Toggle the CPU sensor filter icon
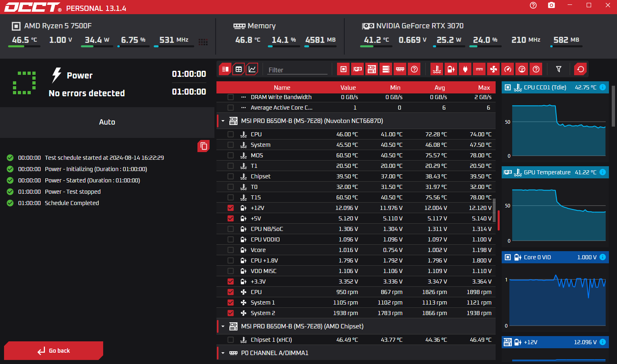Image resolution: width=617 pixels, height=364 pixels. [x=343, y=69]
